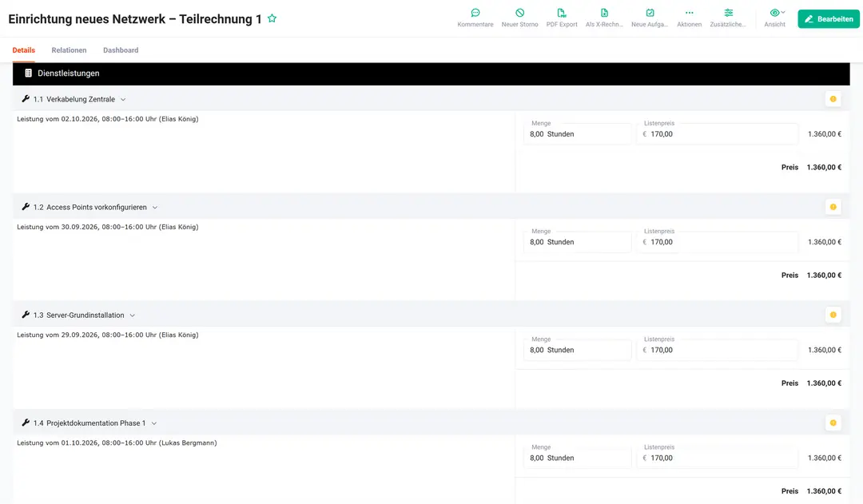Switch to the Relationen tab
Viewport: 863px width, 504px height.
pos(69,50)
